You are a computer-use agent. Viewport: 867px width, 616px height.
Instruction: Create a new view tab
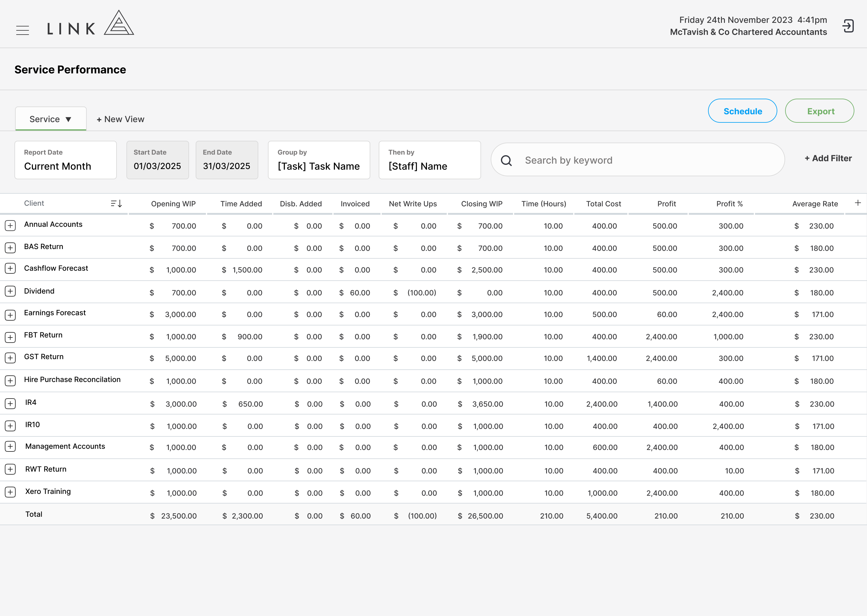(x=120, y=119)
